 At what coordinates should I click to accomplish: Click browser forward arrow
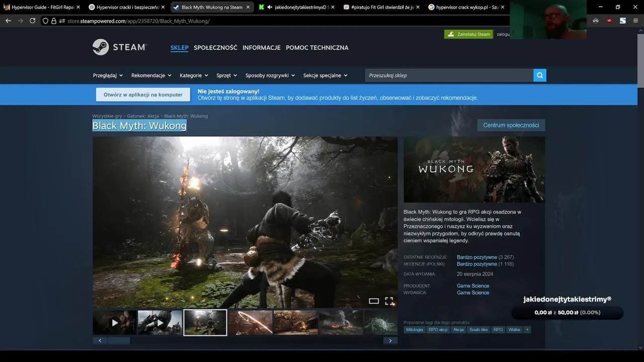click(x=20, y=21)
